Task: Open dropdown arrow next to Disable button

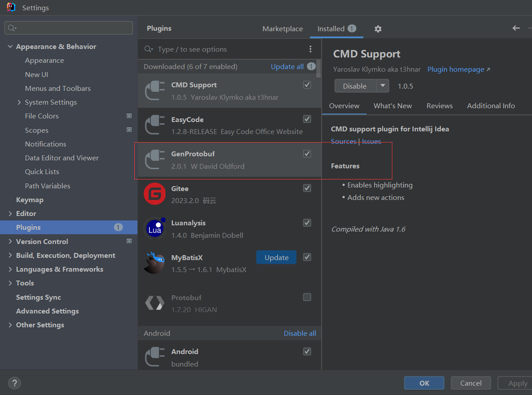Action: (383, 86)
